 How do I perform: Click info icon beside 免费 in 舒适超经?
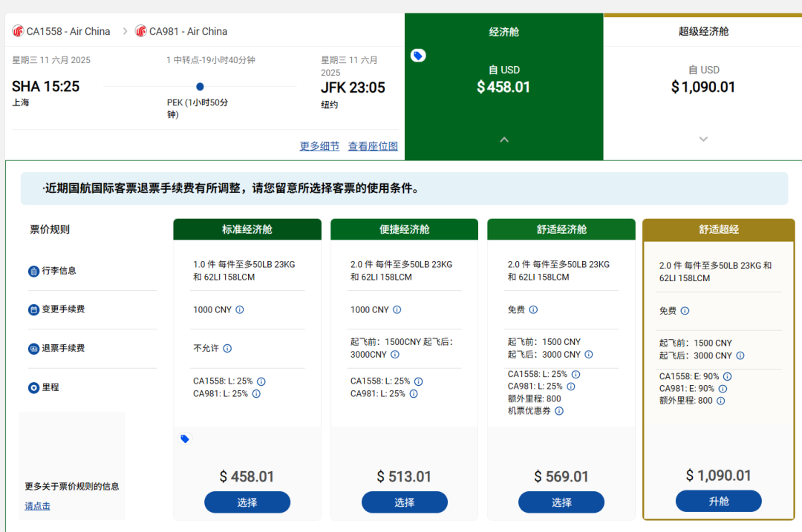coord(685,311)
